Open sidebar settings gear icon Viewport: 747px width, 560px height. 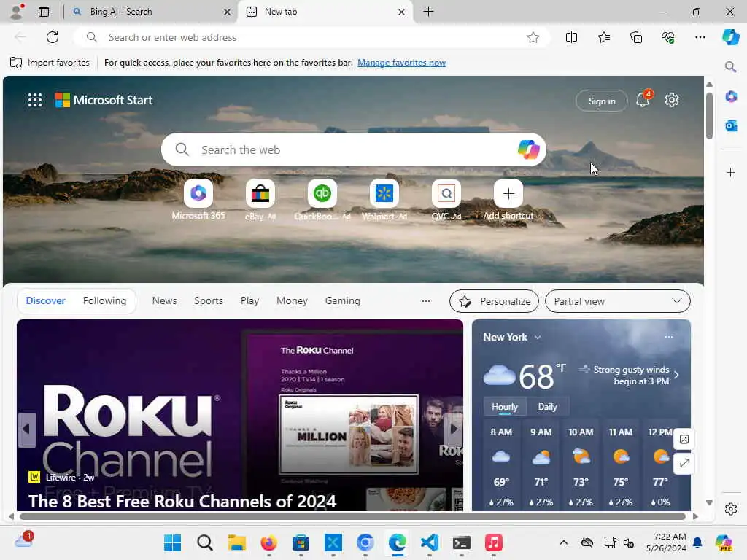[731, 509]
